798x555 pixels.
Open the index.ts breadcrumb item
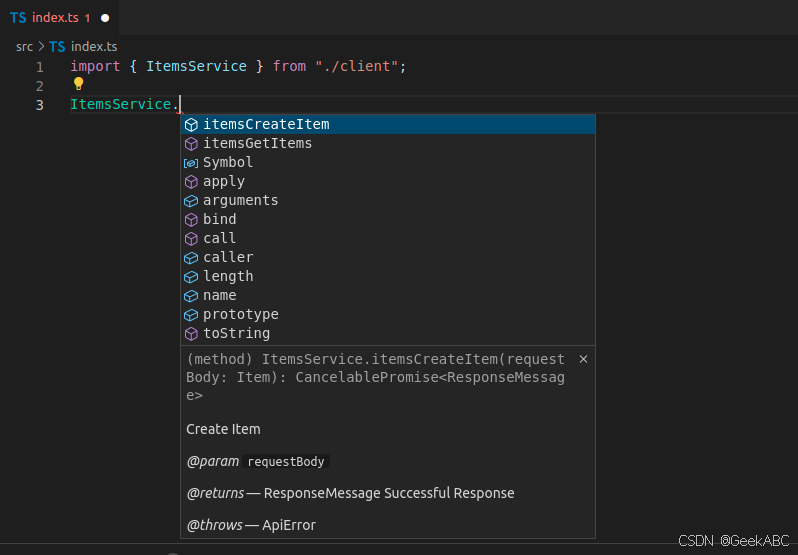pyautogui.click(x=91, y=46)
